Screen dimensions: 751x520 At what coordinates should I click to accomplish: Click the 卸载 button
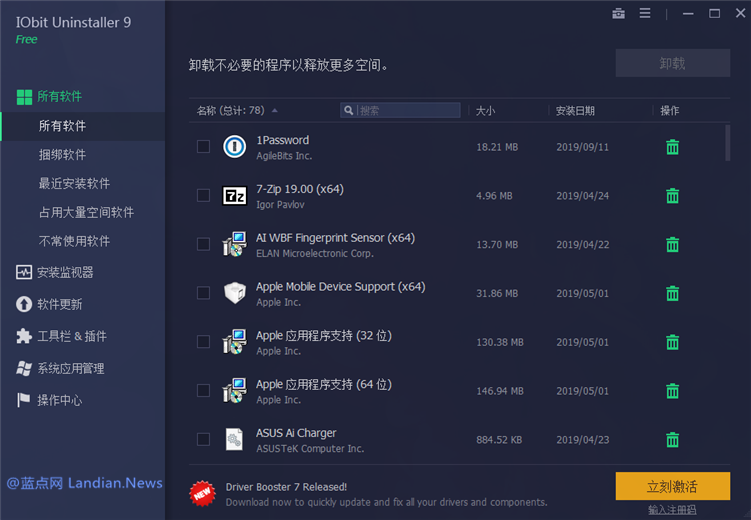coord(672,63)
